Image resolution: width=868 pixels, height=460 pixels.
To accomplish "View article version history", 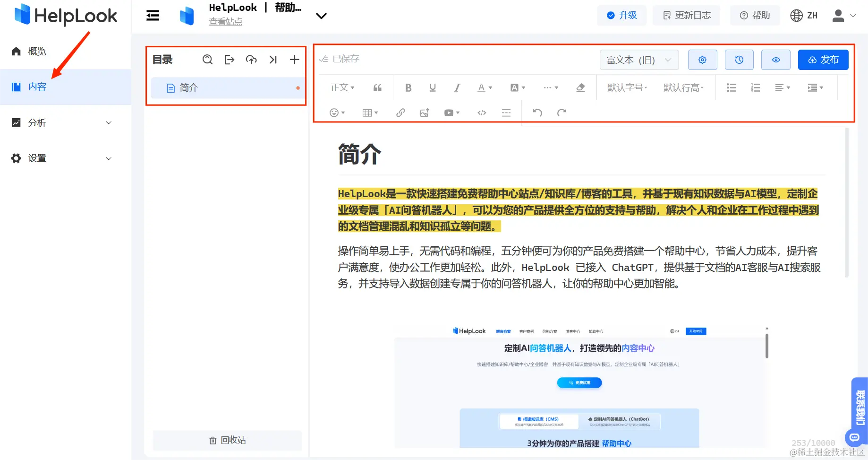I will [739, 60].
